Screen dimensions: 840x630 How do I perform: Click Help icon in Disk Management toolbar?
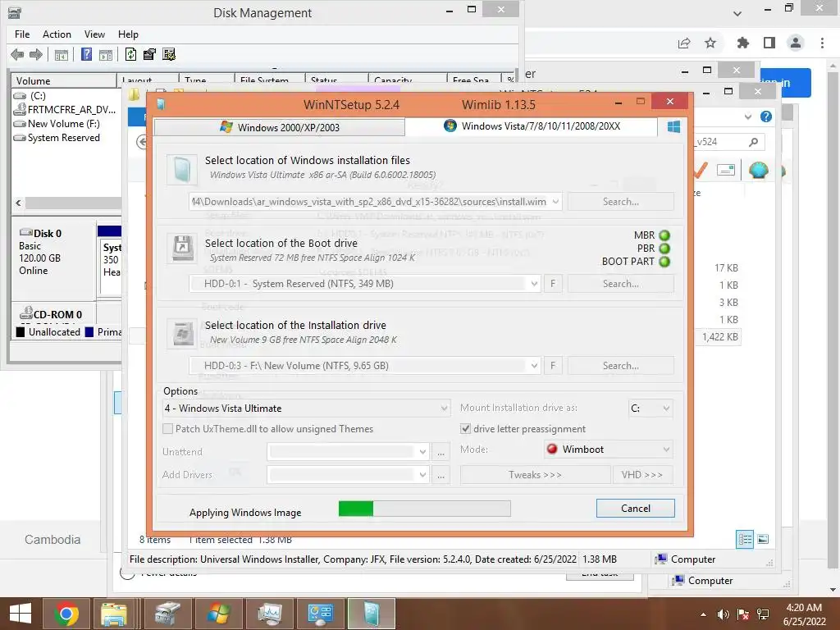tap(86, 54)
